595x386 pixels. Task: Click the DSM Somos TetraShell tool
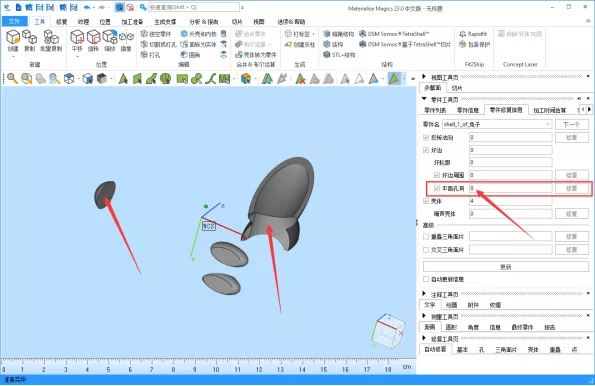point(394,34)
